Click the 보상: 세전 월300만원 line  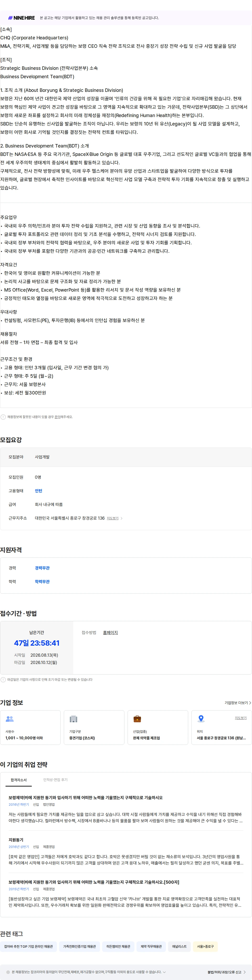25,393
